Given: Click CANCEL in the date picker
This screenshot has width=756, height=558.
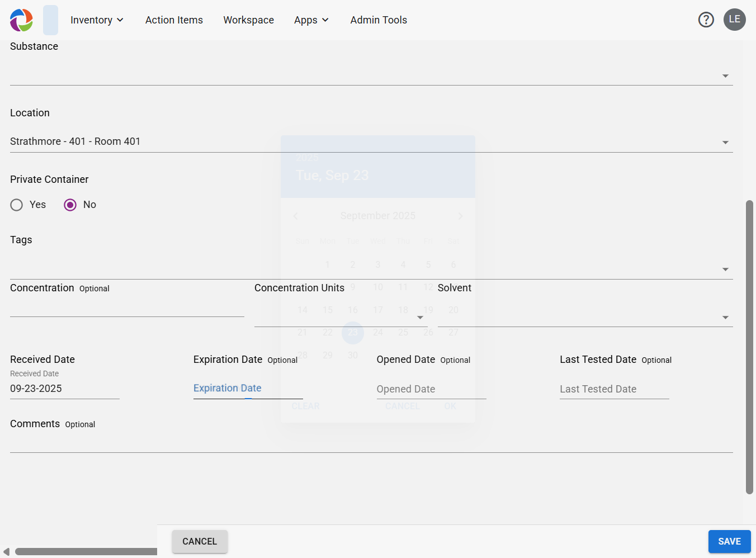Looking at the screenshot, I should point(402,406).
